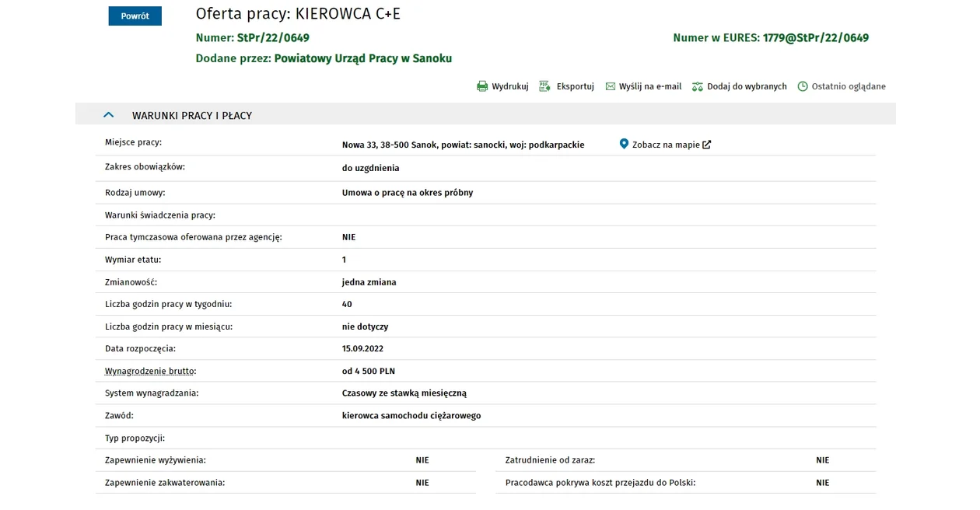The image size is (980, 510).
Task: Choose Wyślij na e-mail
Action: 650,86
